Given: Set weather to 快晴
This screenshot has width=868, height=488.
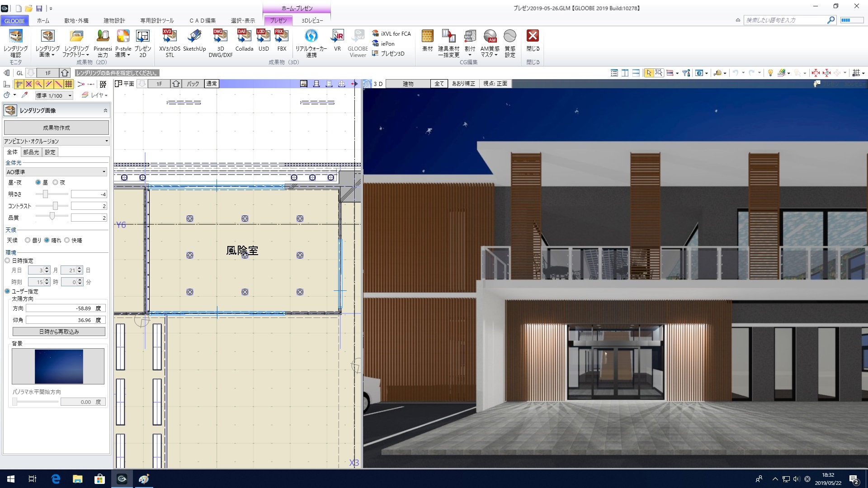Looking at the screenshot, I should (67, 240).
